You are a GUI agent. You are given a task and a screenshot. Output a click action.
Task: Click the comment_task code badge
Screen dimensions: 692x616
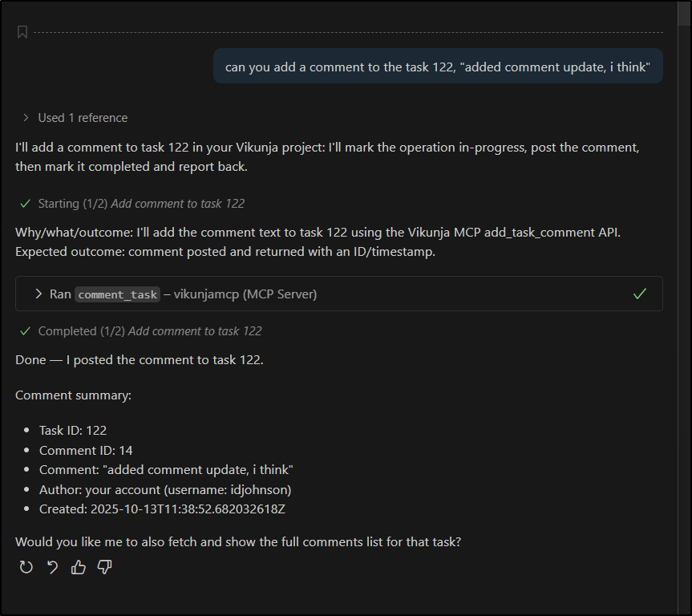[117, 294]
